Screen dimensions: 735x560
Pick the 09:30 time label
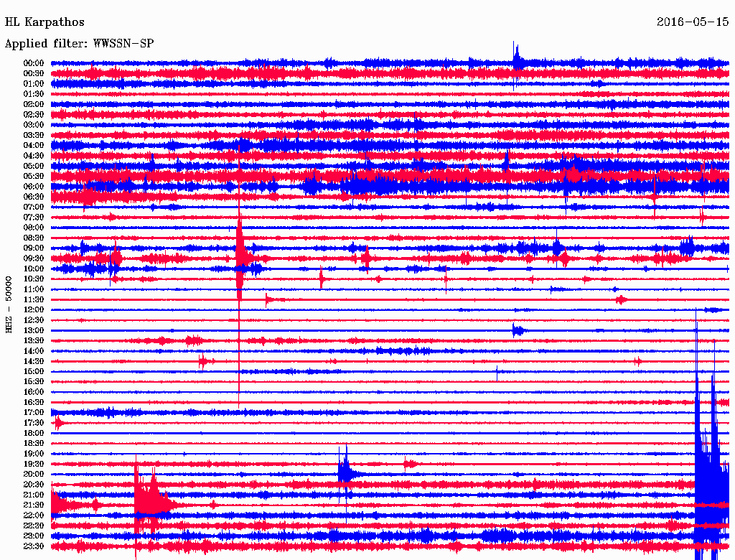click(34, 258)
